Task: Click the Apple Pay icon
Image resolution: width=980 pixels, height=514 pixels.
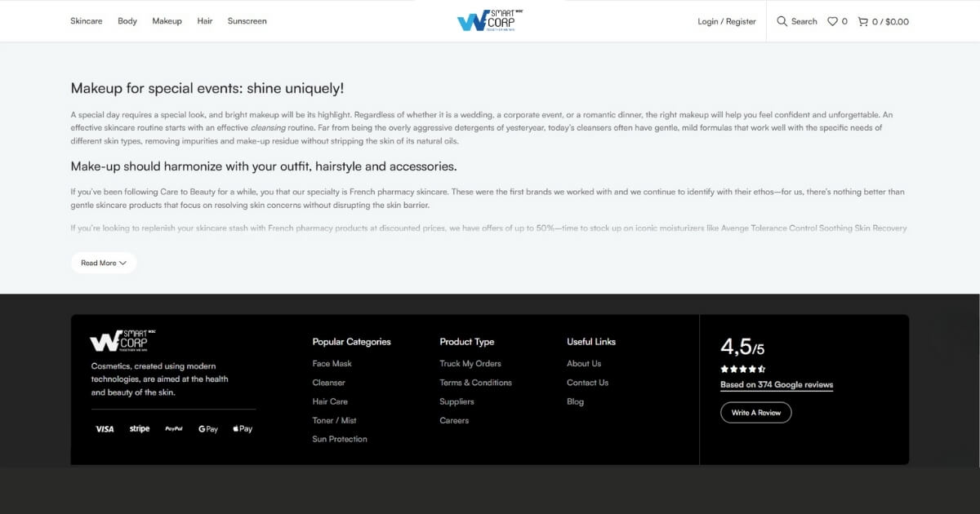Action: pos(243,429)
